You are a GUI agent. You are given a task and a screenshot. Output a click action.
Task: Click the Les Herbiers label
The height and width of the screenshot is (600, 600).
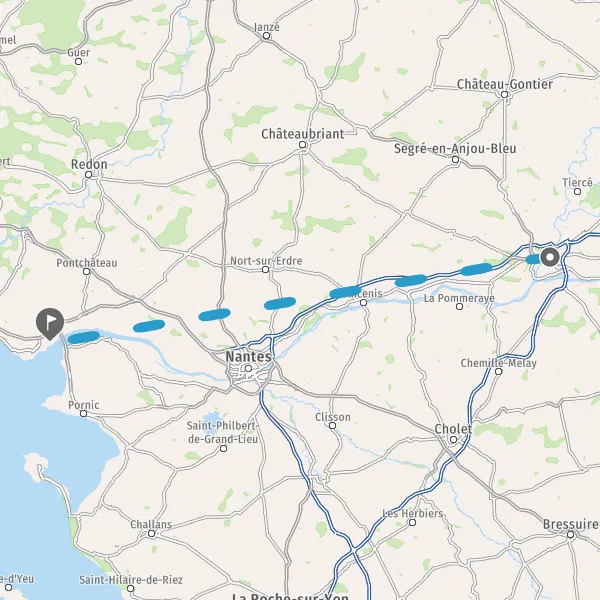coord(413,513)
